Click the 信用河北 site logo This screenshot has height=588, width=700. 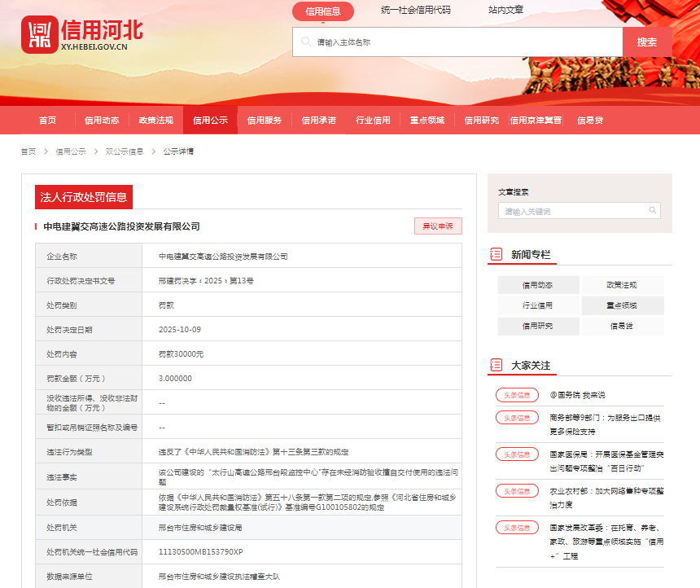(x=81, y=34)
